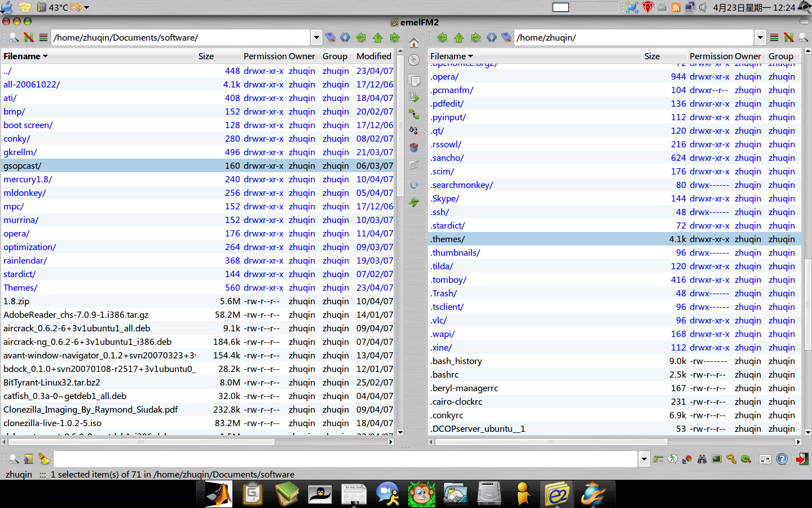Click the key icon in command bar

coord(731,459)
